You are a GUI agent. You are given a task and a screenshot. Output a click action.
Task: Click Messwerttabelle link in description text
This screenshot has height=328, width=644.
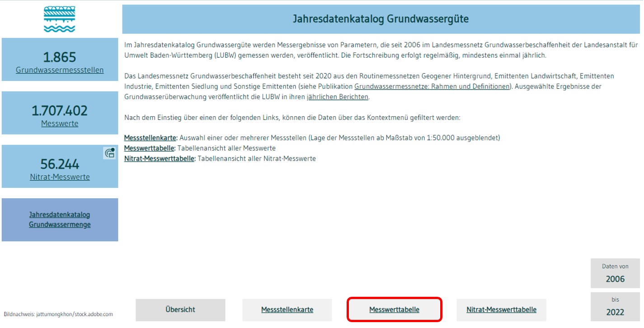pos(149,148)
